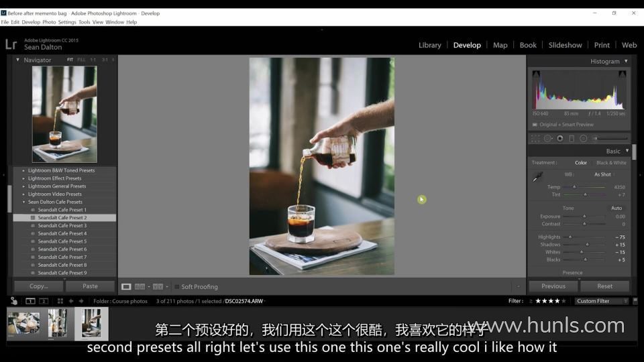
Task: Click the Reset button
Action: [604, 286]
